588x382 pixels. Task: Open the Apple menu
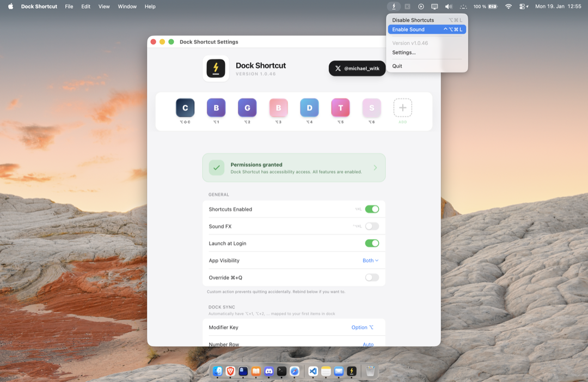pos(10,7)
